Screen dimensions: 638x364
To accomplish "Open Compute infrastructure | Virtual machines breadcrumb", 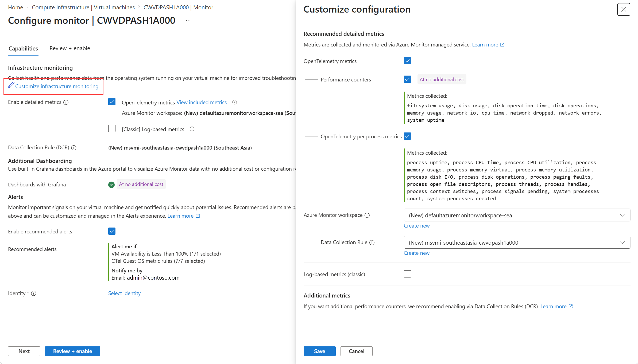I will tap(83, 7).
